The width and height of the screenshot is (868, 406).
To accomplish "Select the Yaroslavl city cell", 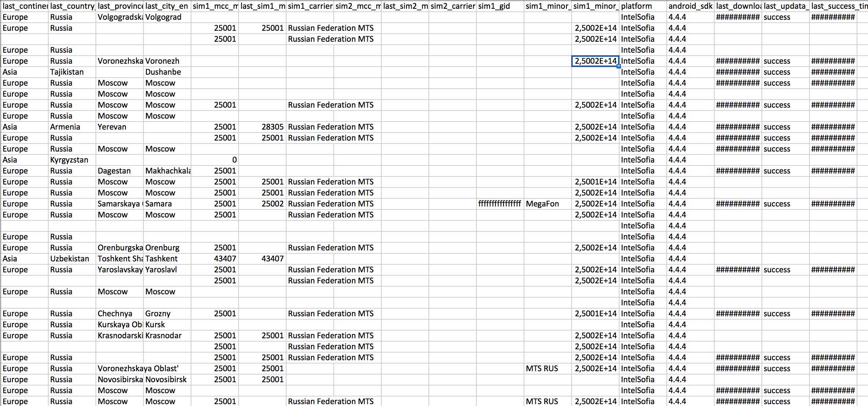I will click(x=167, y=270).
